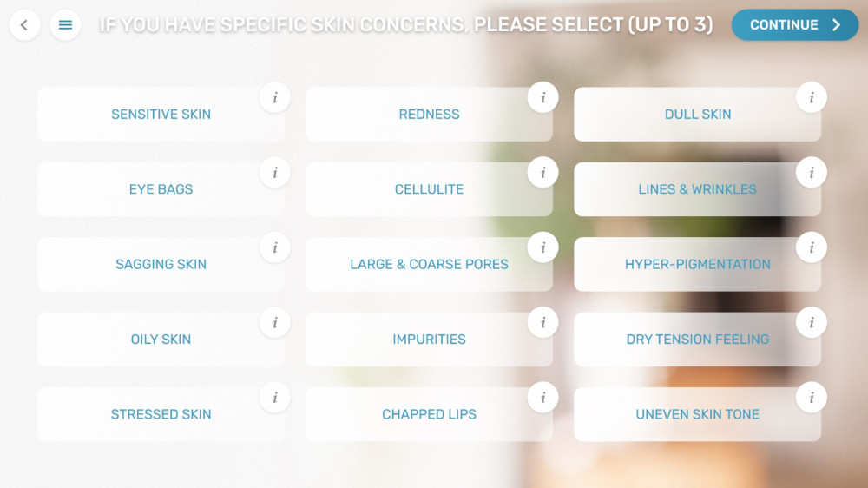This screenshot has height=488, width=868.
Task: Select Stressed Skin concern
Action: pyautogui.click(x=161, y=415)
